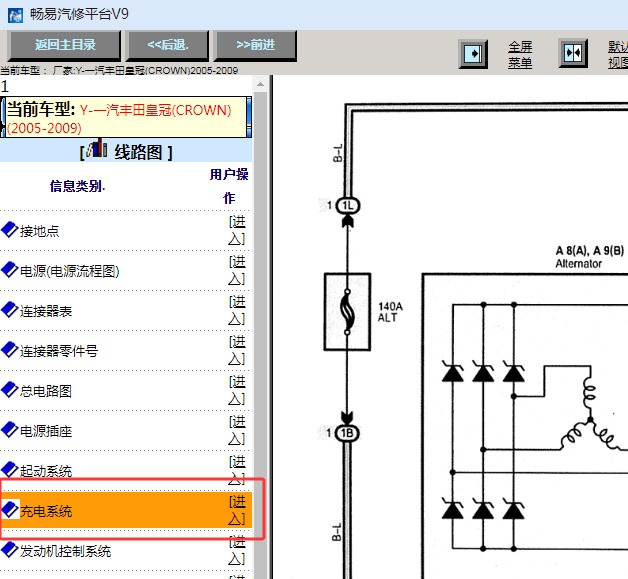Screen dimensions: 628x579
Task: Click [进入] for 接地点
Action: click(x=237, y=231)
